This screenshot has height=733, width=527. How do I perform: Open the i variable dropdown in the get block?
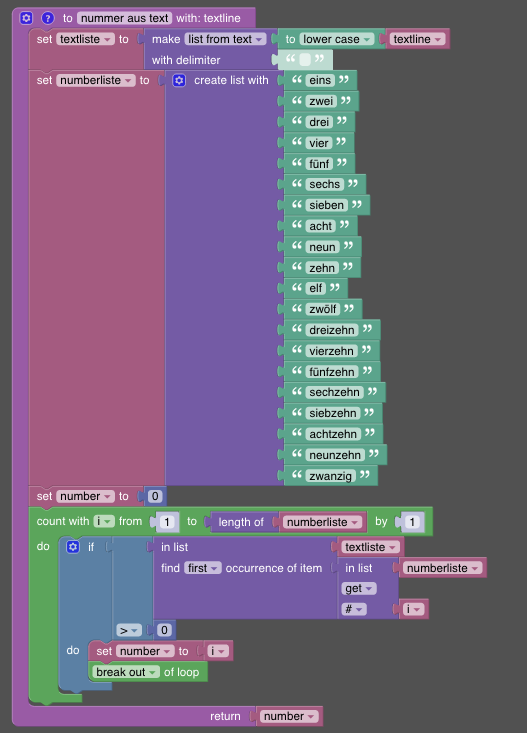pyautogui.click(x=413, y=609)
